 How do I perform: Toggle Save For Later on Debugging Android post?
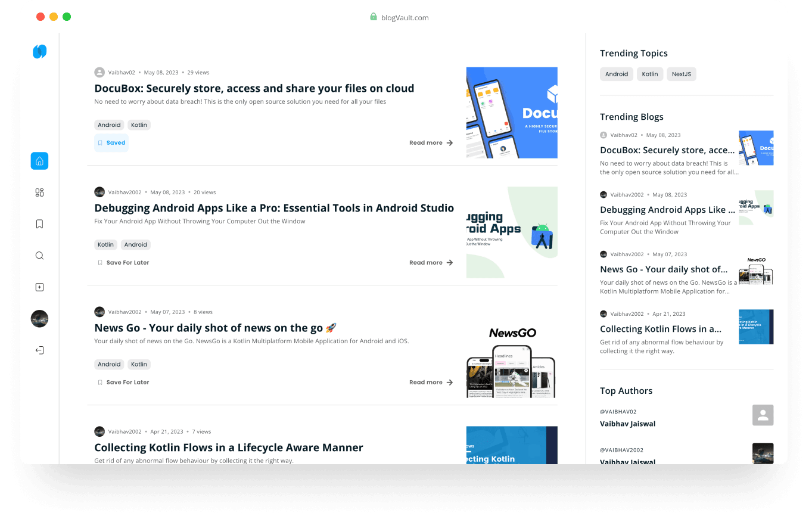(123, 263)
